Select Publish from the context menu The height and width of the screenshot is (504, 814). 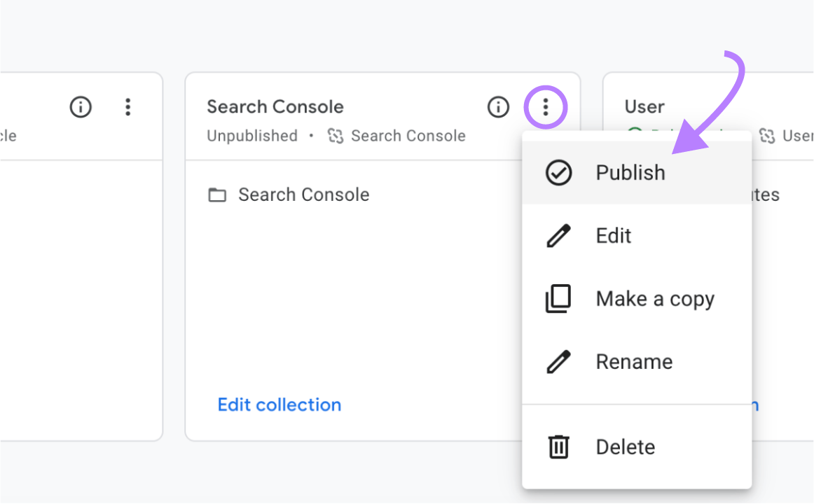[630, 172]
